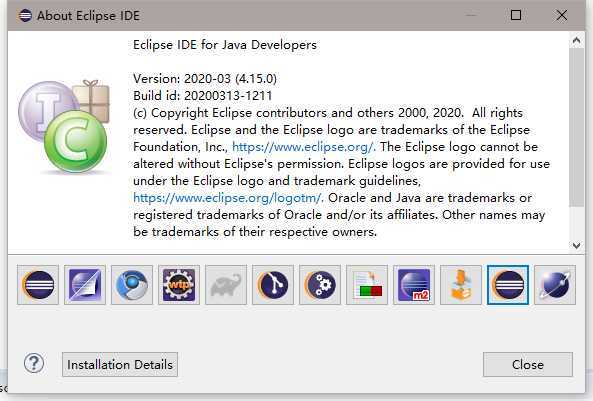
Task: Click the grayed Gradle elephant feature icon
Action: click(226, 285)
